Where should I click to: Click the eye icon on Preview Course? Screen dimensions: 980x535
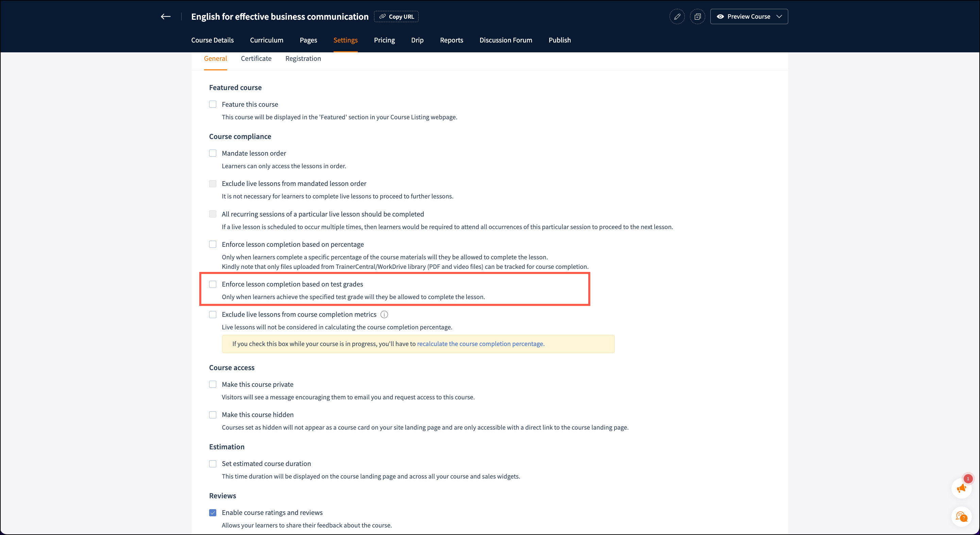[720, 16]
